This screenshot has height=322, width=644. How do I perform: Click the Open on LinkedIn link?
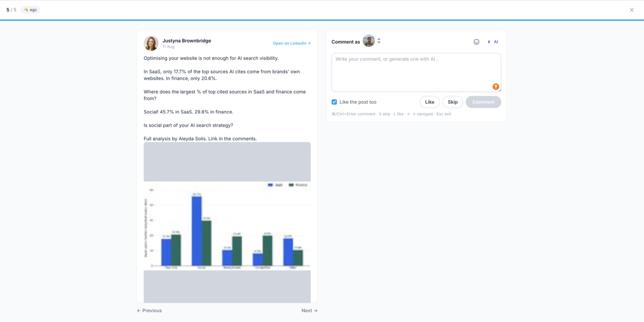click(x=292, y=43)
